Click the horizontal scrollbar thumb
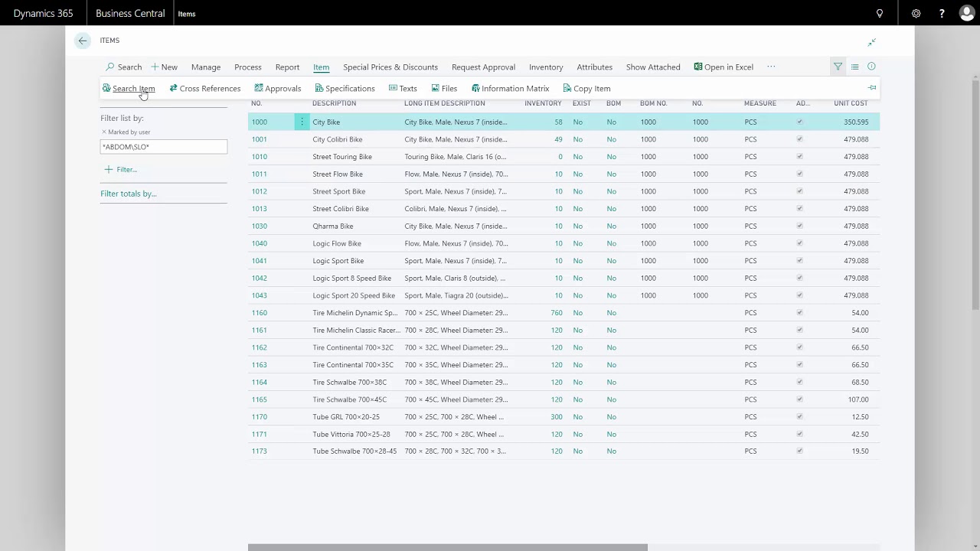 point(448,547)
